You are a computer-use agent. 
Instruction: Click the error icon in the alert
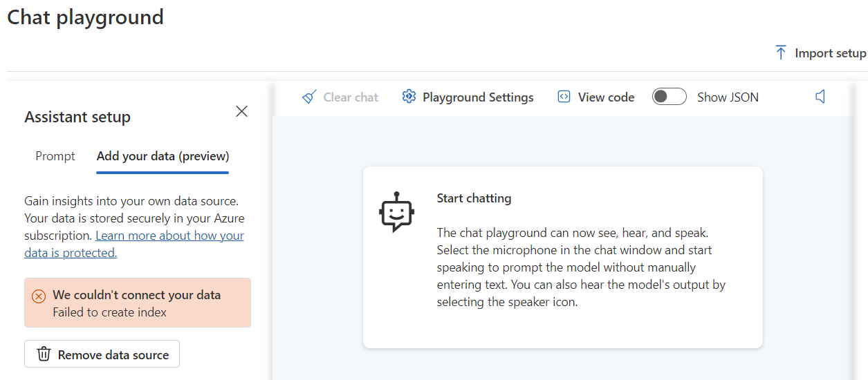click(39, 296)
